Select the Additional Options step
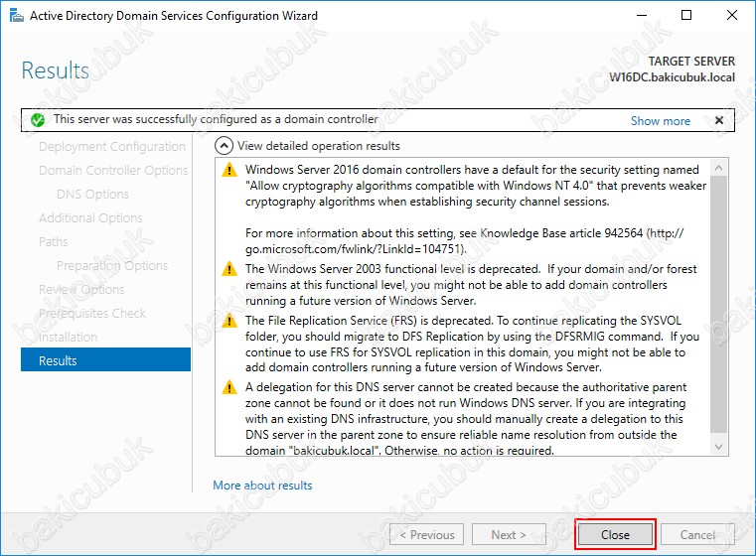Image resolution: width=756 pixels, height=556 pixels. point(90,217)
